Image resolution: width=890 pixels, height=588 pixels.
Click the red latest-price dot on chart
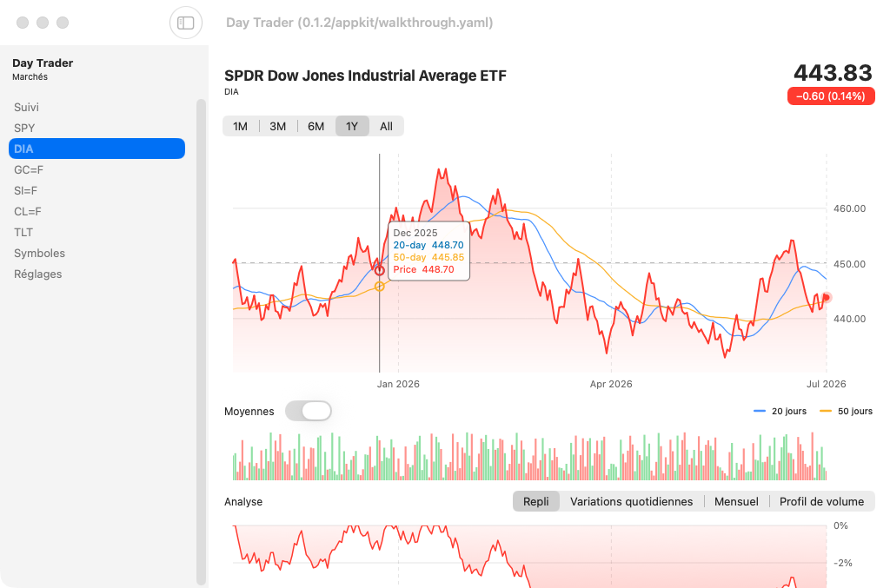click(827, 297)
